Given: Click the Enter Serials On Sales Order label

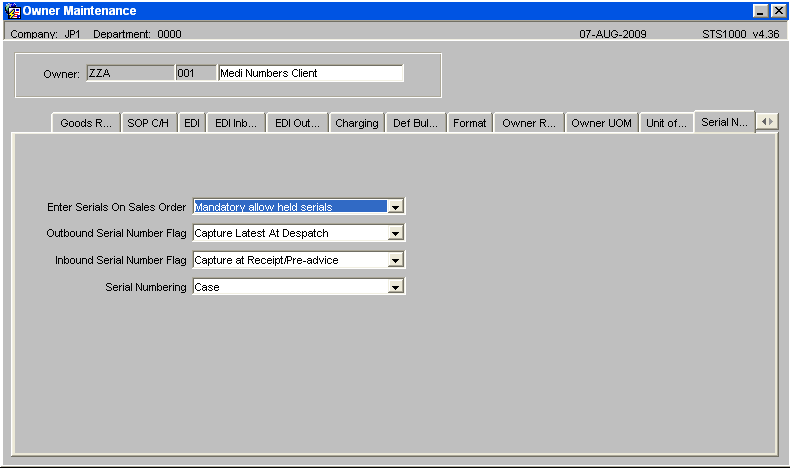Looking at the screenshot, I should point(116,207).
